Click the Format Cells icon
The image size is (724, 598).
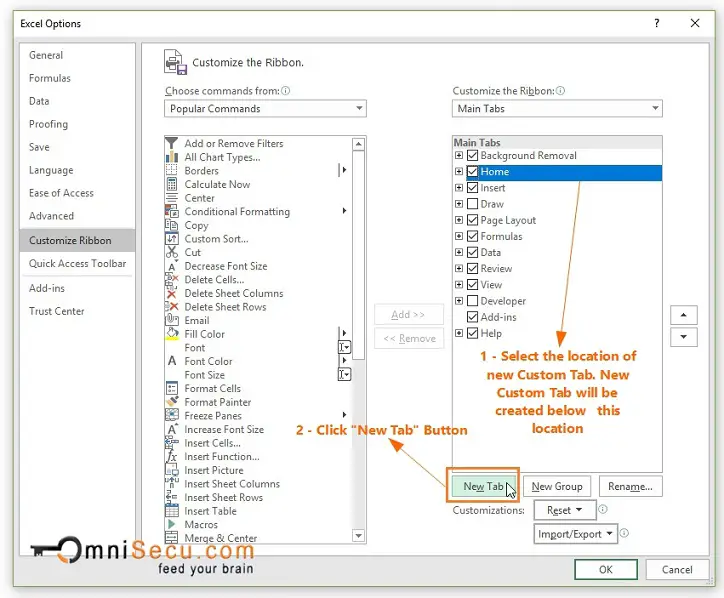point(171,388)
